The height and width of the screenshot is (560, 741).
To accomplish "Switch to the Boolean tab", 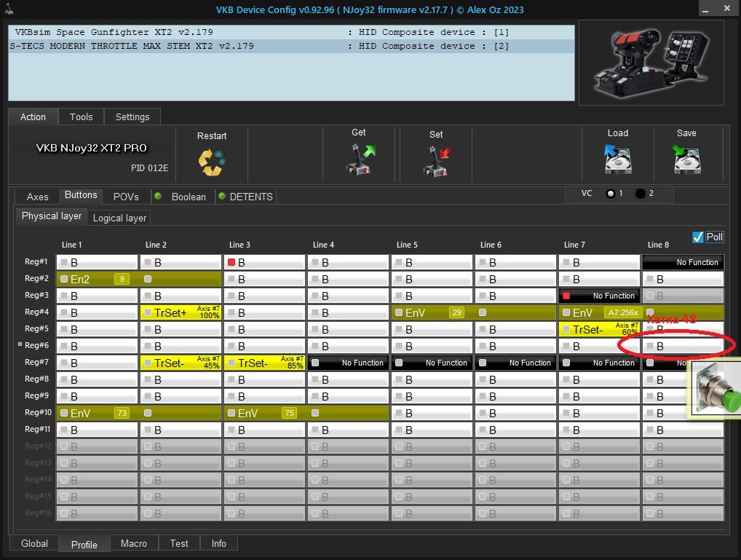I will (x=183, y=197).
